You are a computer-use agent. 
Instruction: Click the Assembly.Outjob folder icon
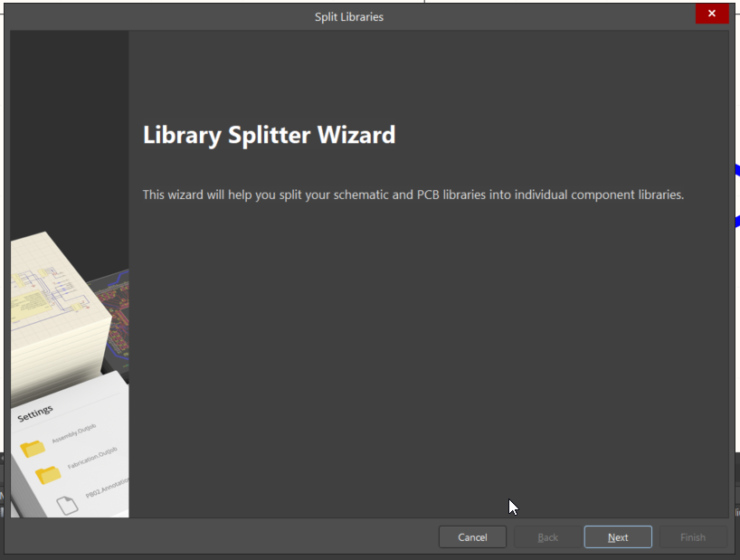pyautogui.click(x=33, y=448)
